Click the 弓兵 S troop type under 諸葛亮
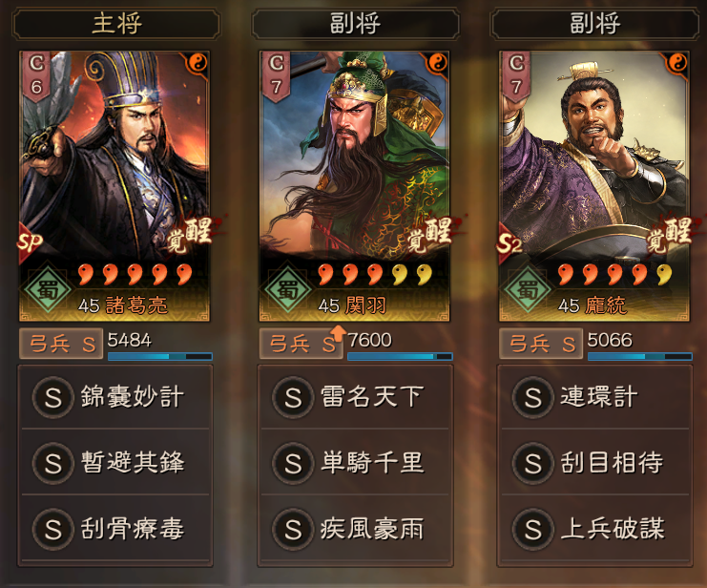Image resolution: width=707 pixels, height=588 pixels. 61,345
